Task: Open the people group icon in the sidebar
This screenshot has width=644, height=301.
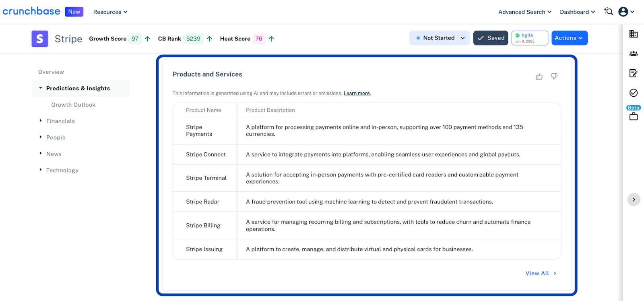Action: (634, 54)
